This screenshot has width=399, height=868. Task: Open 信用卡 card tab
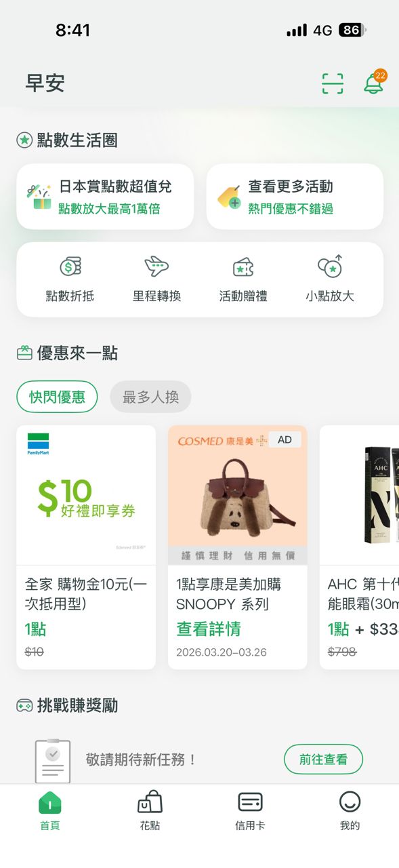point(250,811)
